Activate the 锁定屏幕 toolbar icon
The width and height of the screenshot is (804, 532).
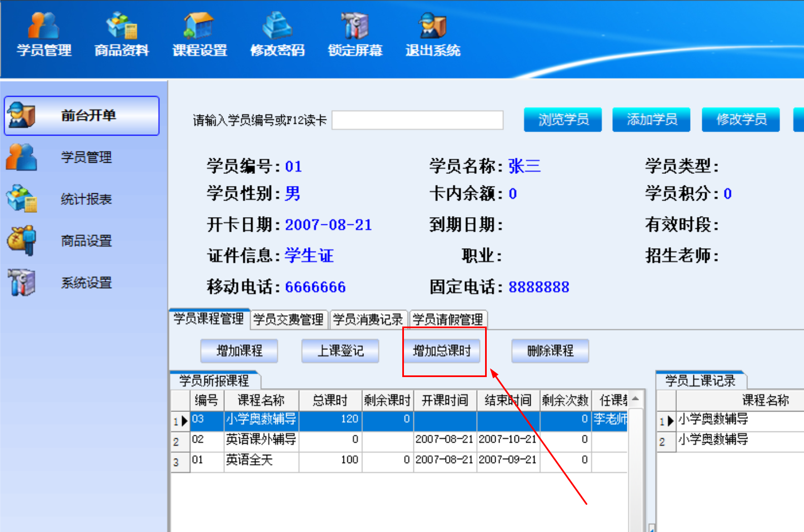355,34
